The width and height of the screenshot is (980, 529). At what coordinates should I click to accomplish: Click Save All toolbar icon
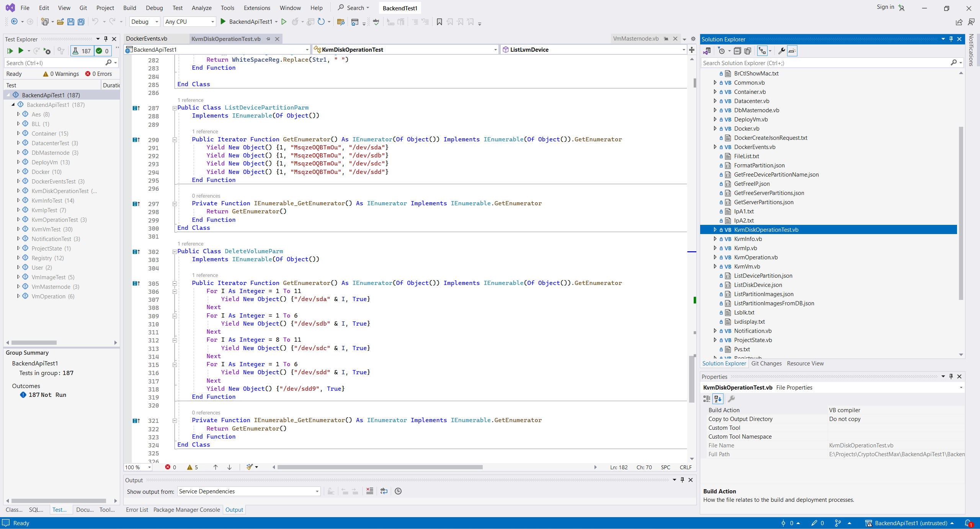click(x=81, y=22)
